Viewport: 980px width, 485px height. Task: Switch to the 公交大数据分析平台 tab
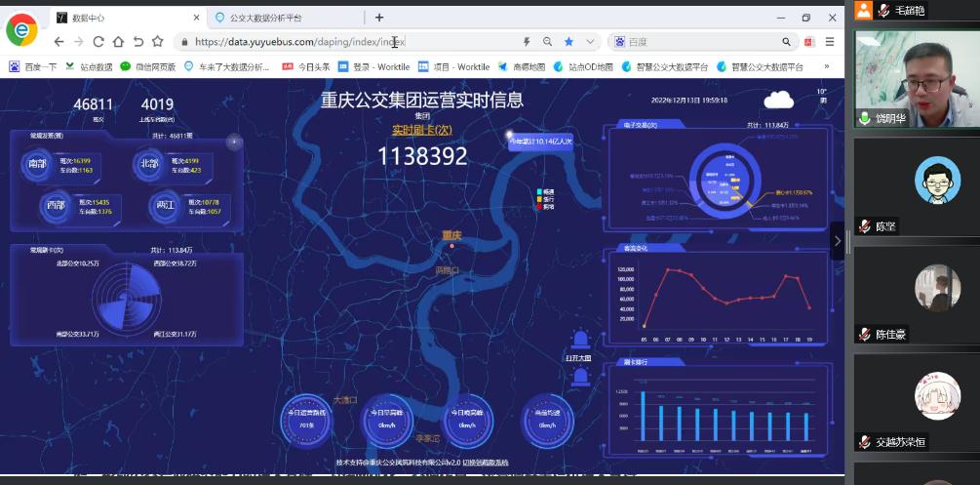[281, 18]
